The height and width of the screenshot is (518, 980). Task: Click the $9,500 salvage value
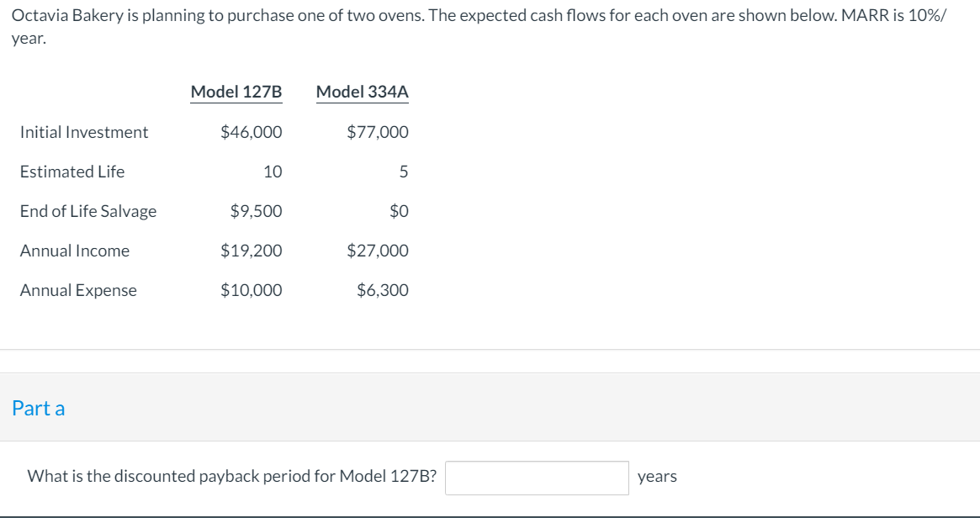(256, 211)
